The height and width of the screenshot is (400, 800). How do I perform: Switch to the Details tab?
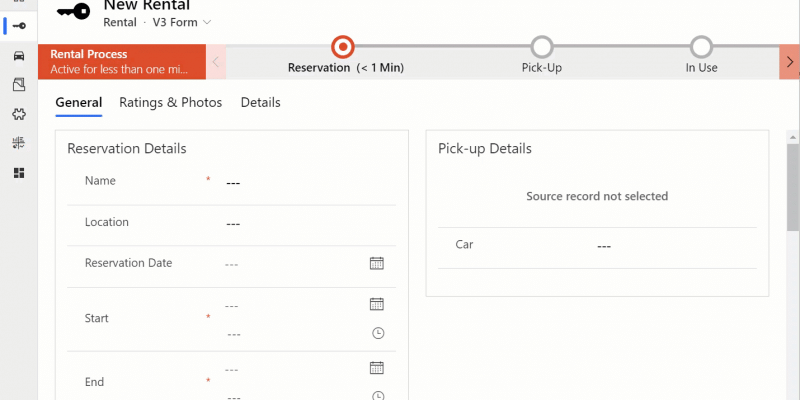tap(261, 103)
